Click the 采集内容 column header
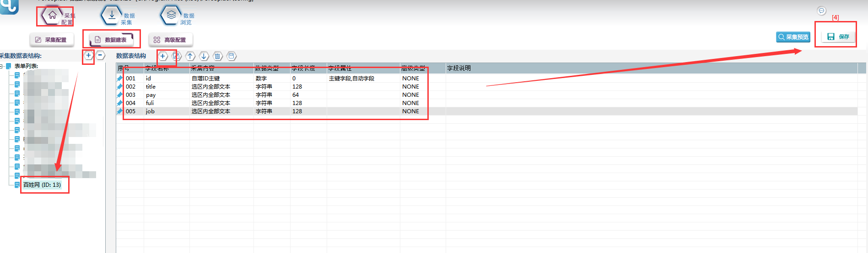Image resolution: width=868 pixels, height=253 pixels. pyautogui.click(x=221, y=69)
